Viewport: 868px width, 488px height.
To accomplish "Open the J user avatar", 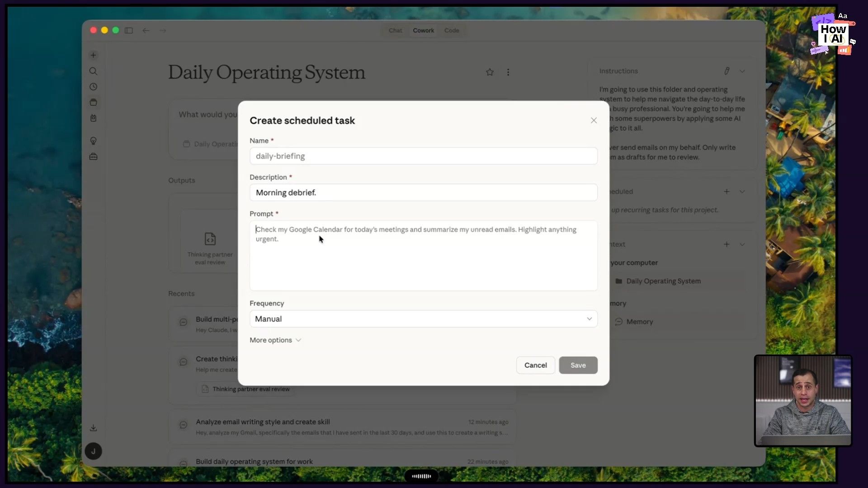I will (93, 451).
